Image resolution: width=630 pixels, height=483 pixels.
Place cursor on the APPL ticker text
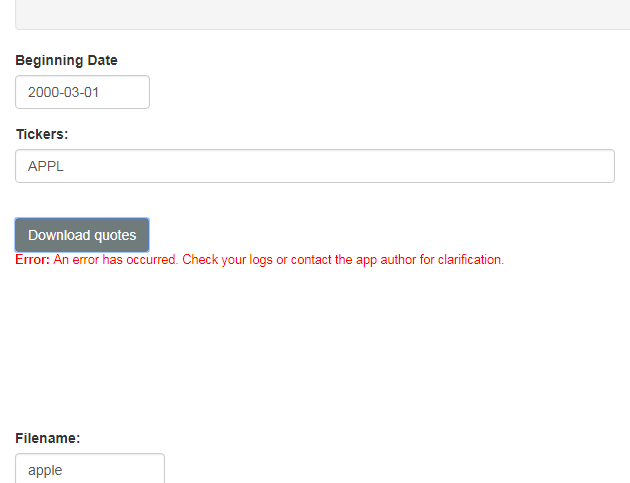(x=46, y=166)
